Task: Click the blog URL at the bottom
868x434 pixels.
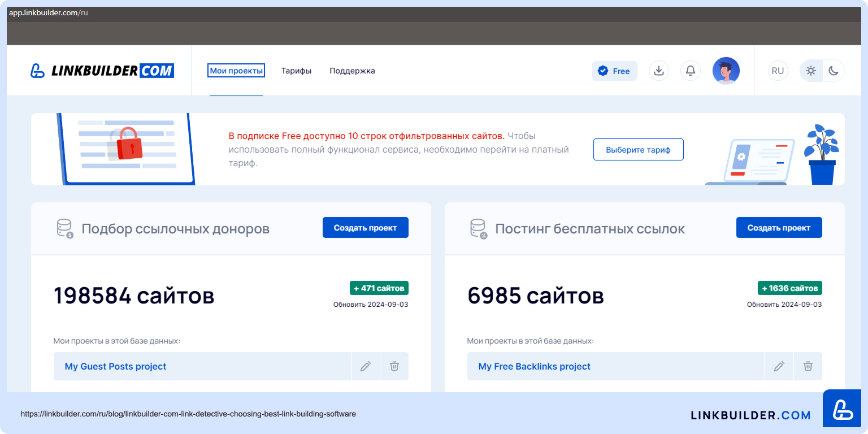Action: tap(188, 414)
